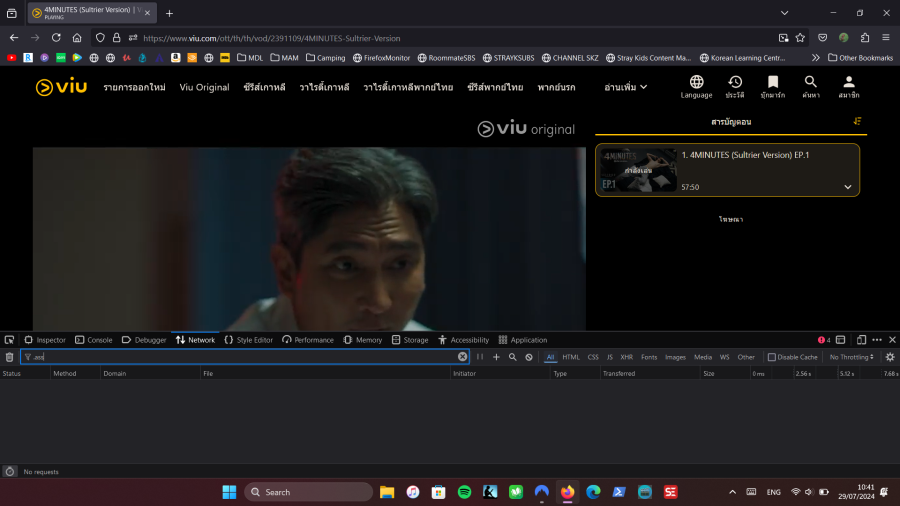
Task: Click the Viu logo in the site header
Action: point(61,87)
